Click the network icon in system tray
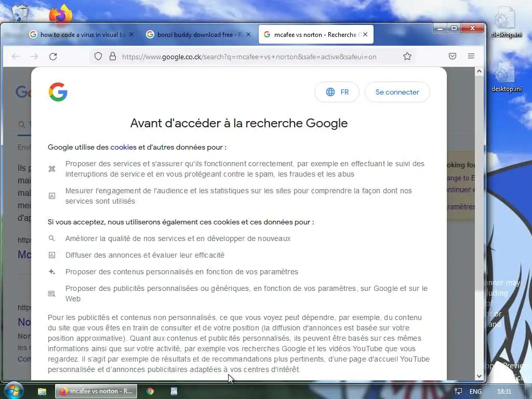Viewport: 532px width, 399px height. [x=458, y=392]
